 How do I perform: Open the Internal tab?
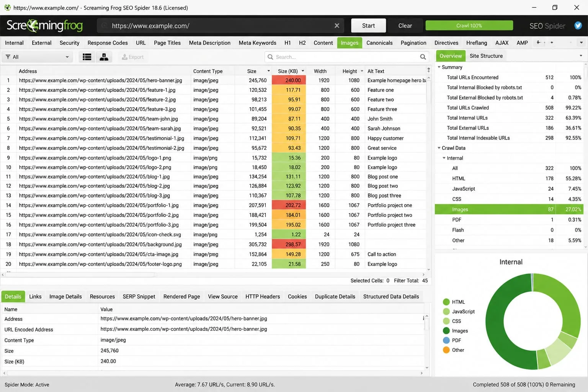click(14, 43)
